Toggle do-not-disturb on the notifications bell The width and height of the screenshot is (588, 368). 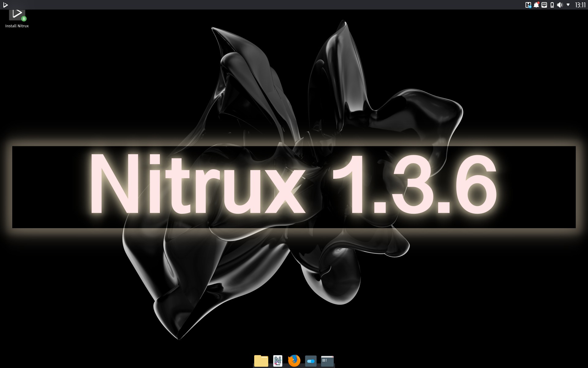click(x=536, y=5)
